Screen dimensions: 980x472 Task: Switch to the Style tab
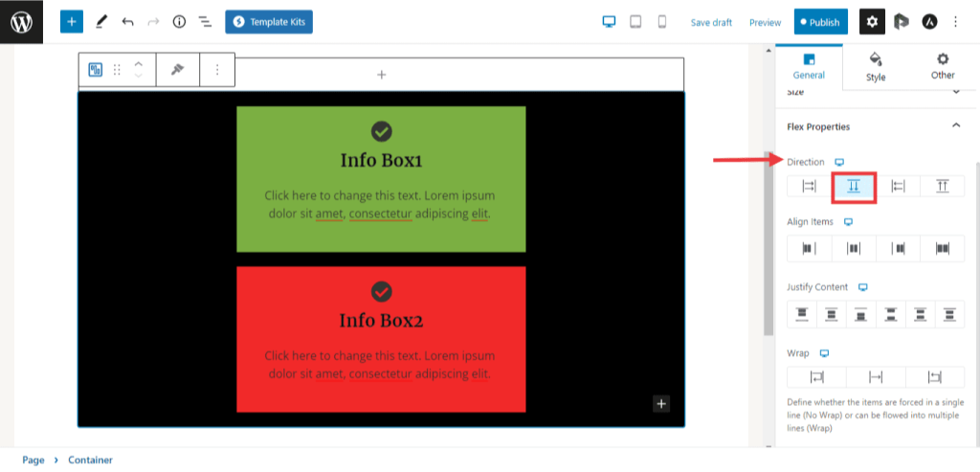[876, 66]
